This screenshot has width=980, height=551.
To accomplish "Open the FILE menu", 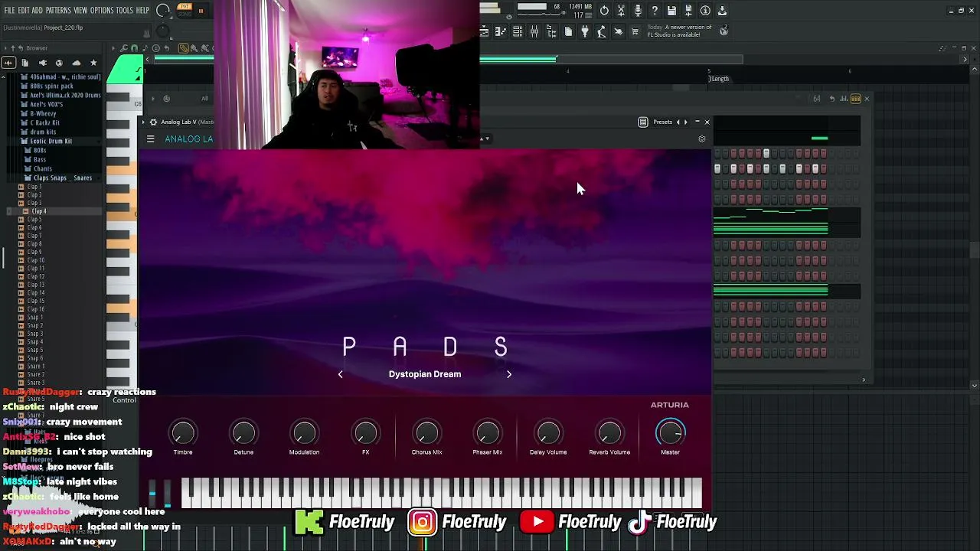I will pos(9,11).
